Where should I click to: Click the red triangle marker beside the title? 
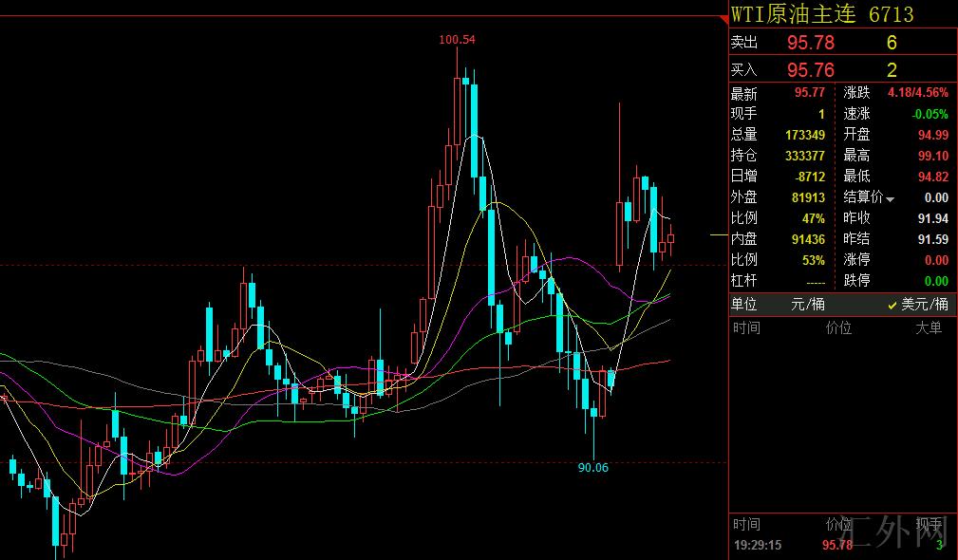(x=723, y=20)
